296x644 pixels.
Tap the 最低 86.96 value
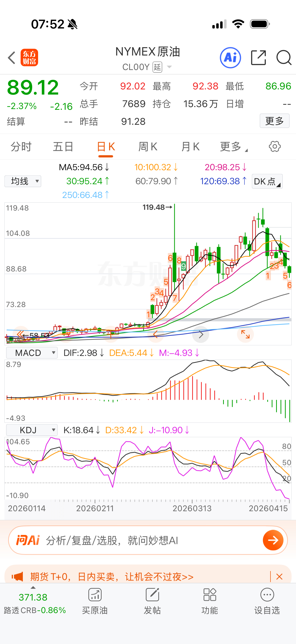coord(278,86)
